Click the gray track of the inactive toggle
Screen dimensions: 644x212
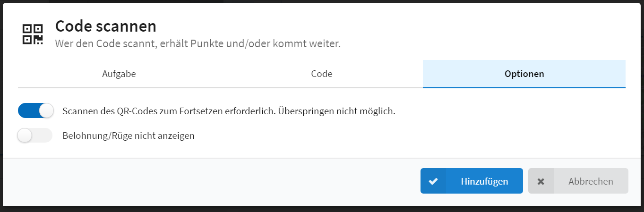pyautogui.click(x=42, y=136)
